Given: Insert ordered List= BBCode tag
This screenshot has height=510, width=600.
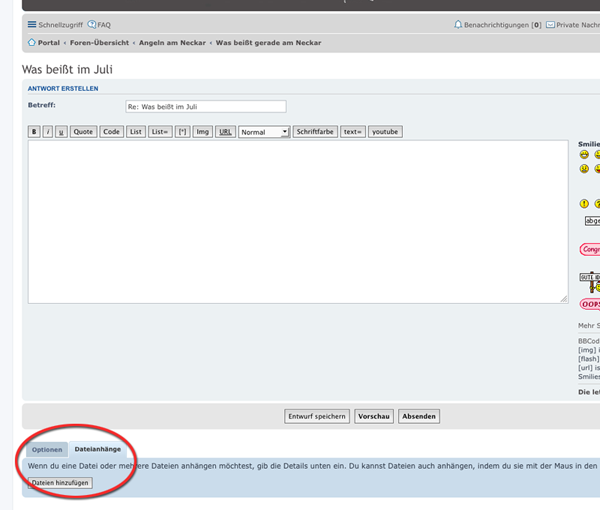Looking at the screenshot, I should click(x=160, y=132).
